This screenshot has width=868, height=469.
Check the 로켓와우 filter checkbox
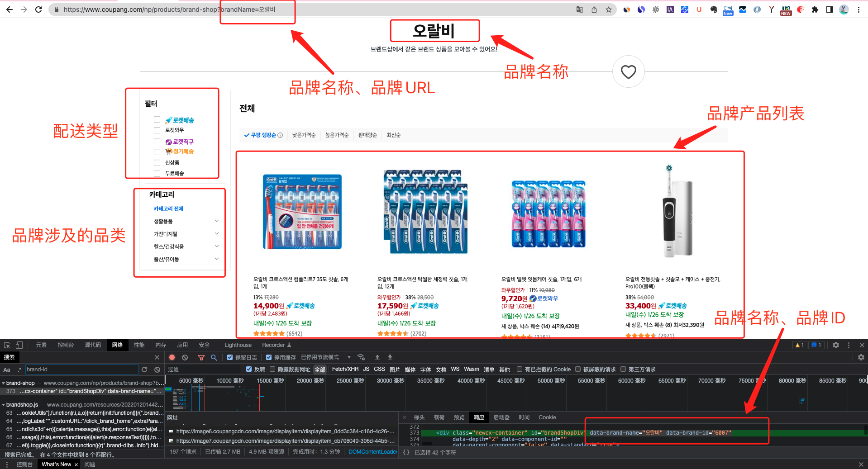[157, 130]
